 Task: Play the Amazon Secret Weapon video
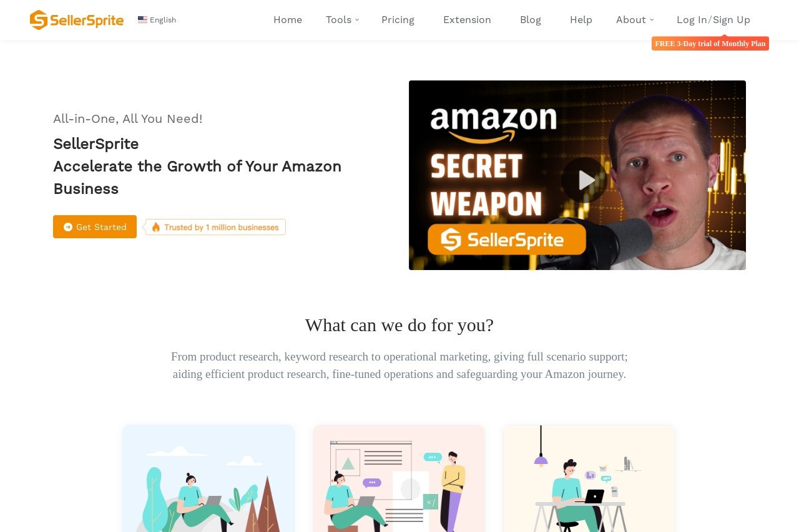[584, 180]
